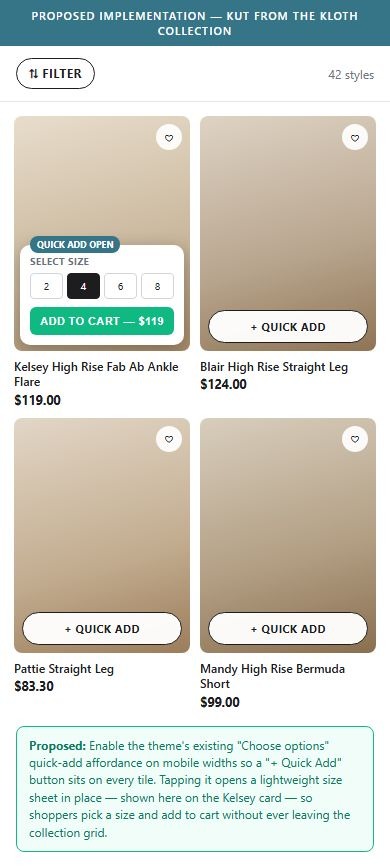Click the 42 styles count text
This screenshot has height=866, width=390.
pyautogui.click(x=351, y=75)
